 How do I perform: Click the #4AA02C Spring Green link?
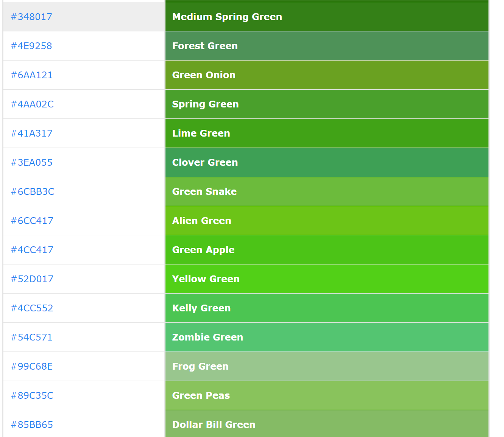click(32, 104)
